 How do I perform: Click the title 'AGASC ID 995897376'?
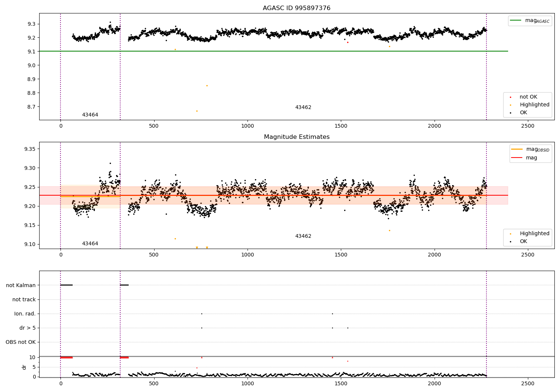click(x=296, y=8)
